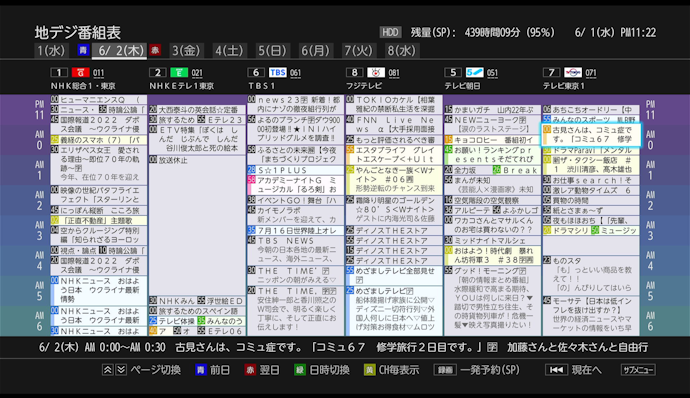Viewport: 690px width, 398px height.
Task: Click the red 赤 next-day icon beside date tabs
Action: [x=154, y=50]
